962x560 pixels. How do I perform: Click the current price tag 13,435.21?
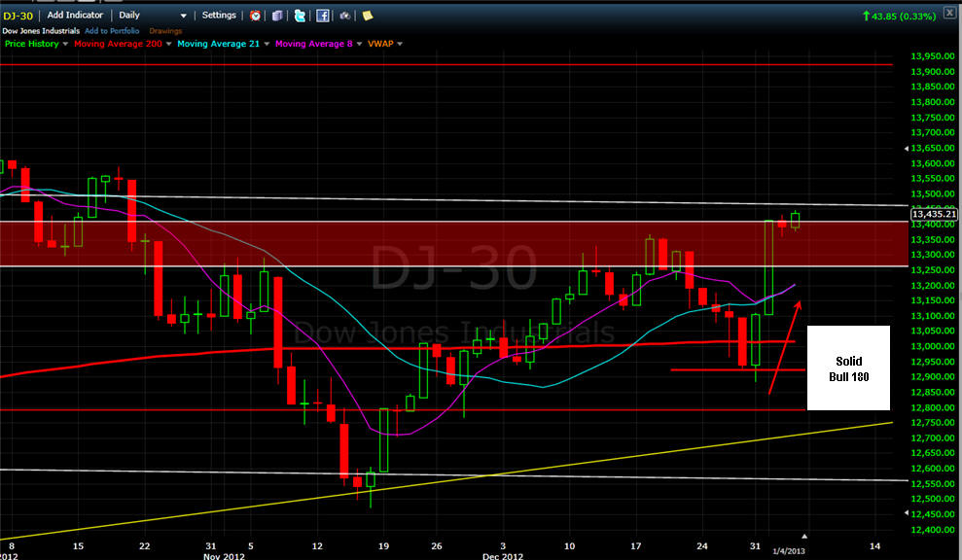[x=934, y=214]
